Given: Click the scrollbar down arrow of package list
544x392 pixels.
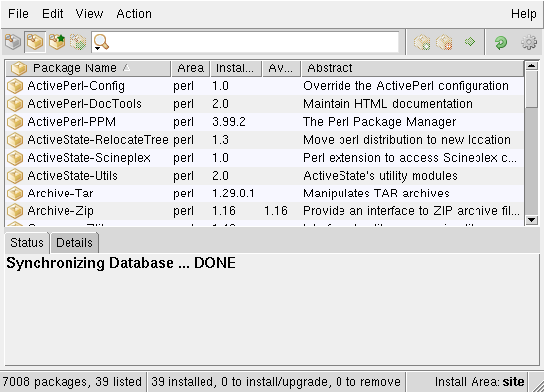Looking at the screenshot, I should 531,220.
